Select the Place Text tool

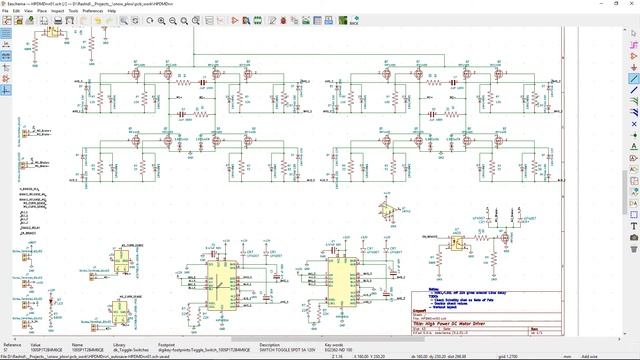click(x=634, y=226)
